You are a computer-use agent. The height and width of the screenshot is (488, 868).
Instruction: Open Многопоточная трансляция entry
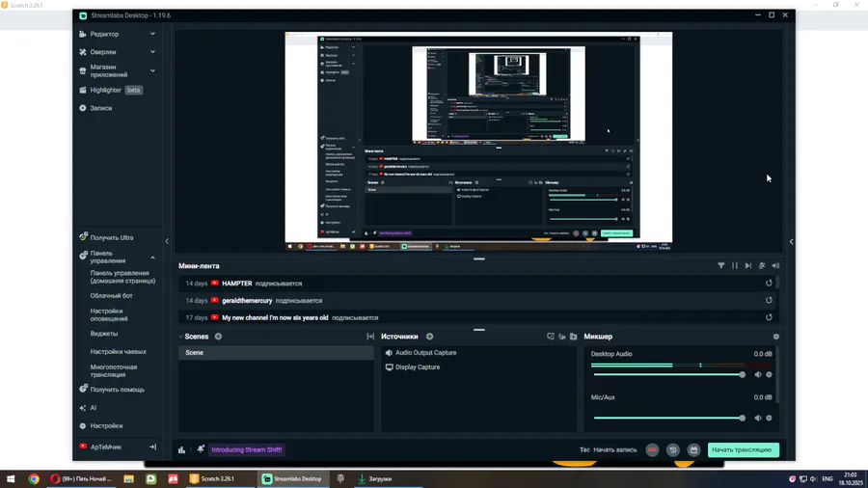[x=114, y=370]
